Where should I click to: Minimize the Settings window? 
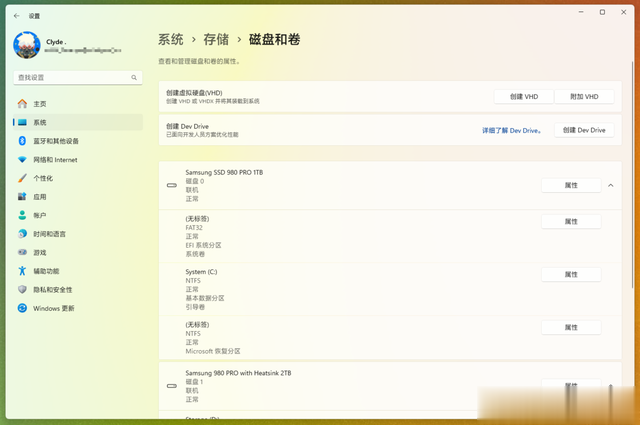(x=581, y=12)
